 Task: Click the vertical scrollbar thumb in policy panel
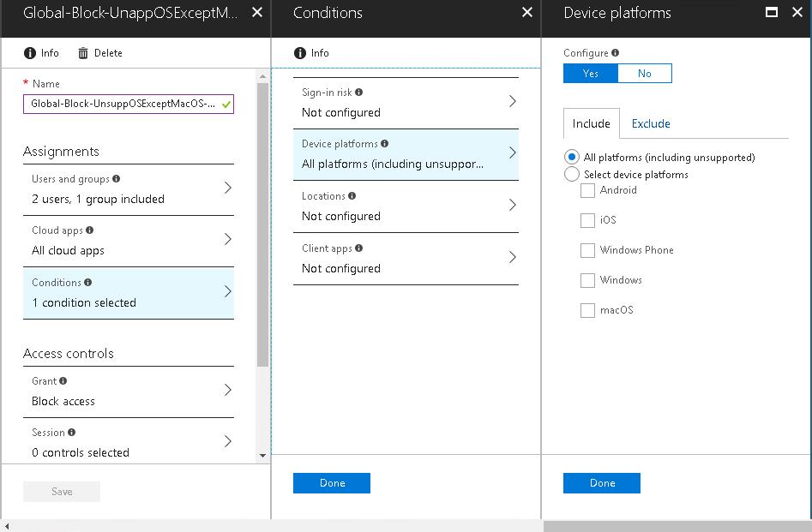[262, 224]
